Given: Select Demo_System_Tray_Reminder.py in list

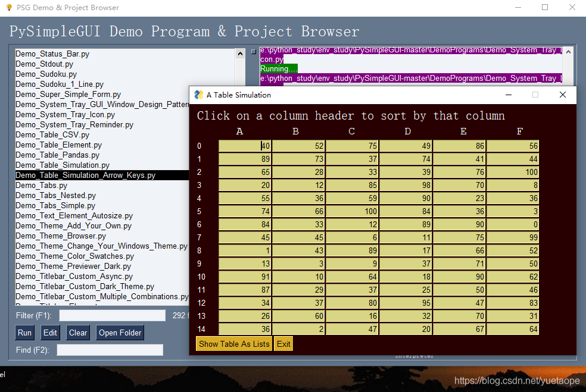Looking at the screenshot, I should 74,125.
